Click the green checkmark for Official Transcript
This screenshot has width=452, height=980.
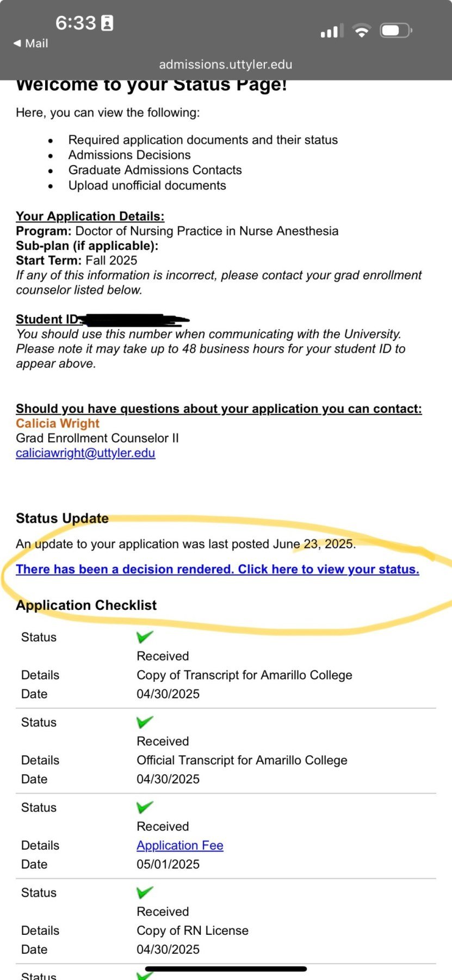145,721
